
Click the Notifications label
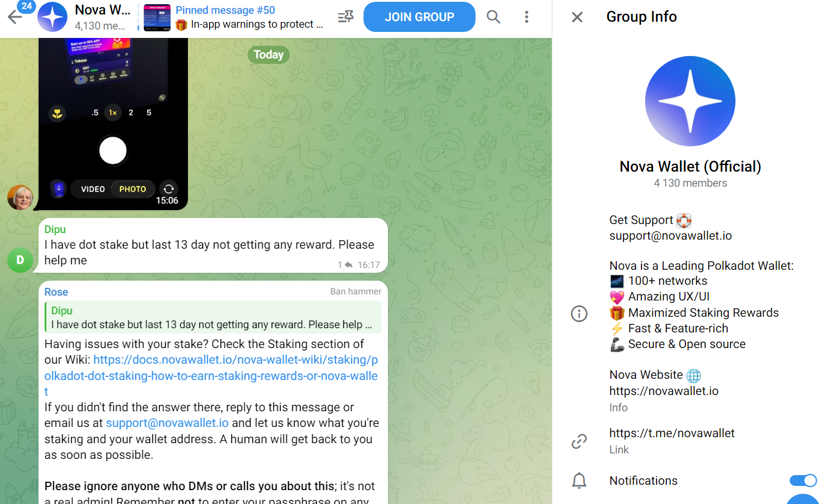643,481
